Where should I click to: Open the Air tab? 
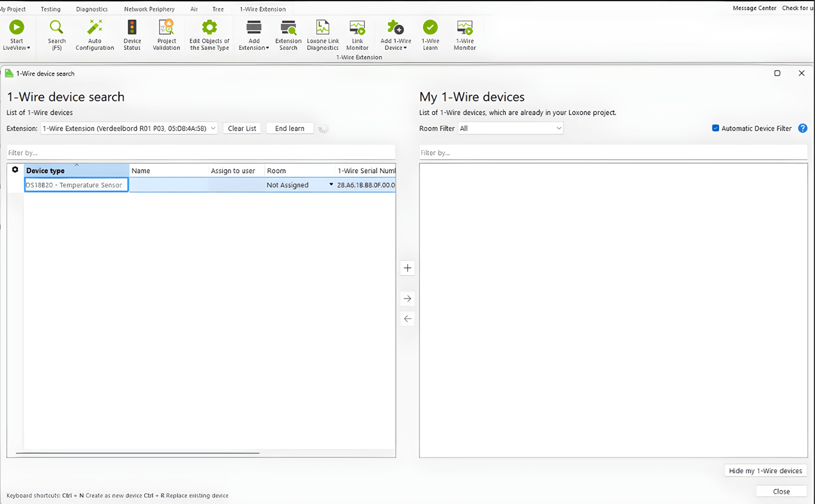coord(194,9)
